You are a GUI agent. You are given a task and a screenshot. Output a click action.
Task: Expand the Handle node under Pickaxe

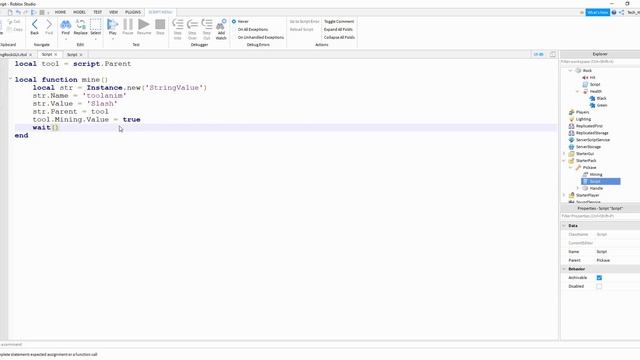(x=578, y=188)
